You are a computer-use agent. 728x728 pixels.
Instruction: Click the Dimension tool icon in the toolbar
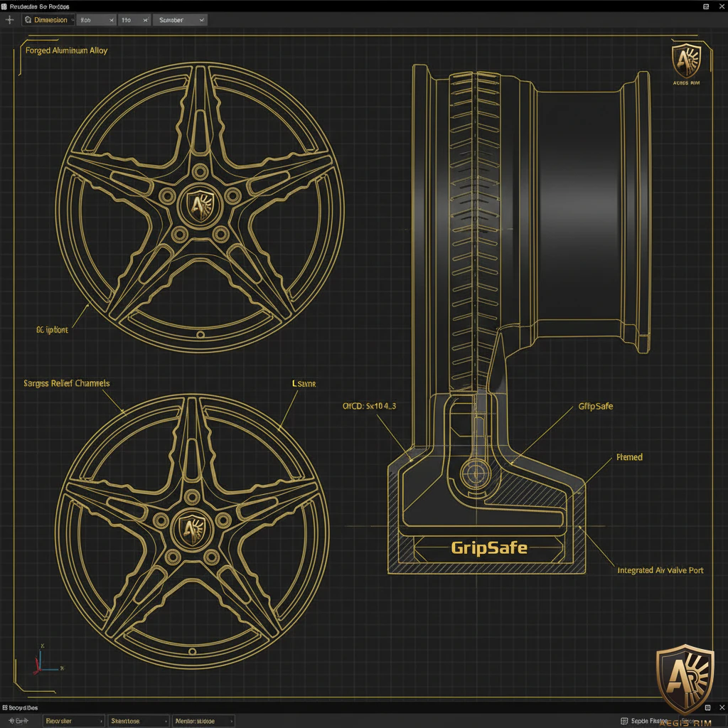28,19
